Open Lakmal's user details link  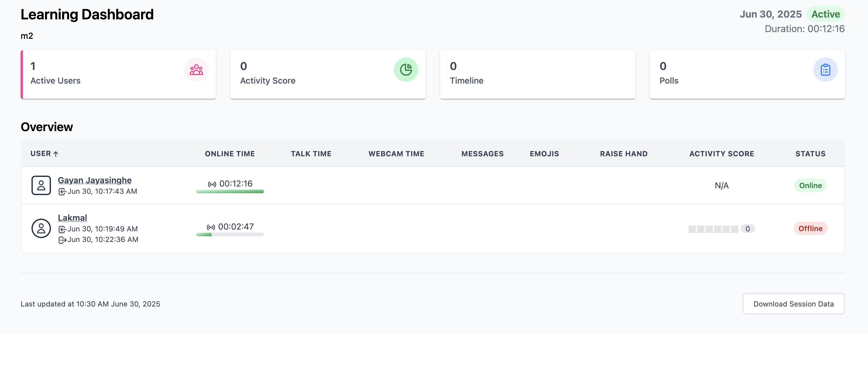pos(72,218)
